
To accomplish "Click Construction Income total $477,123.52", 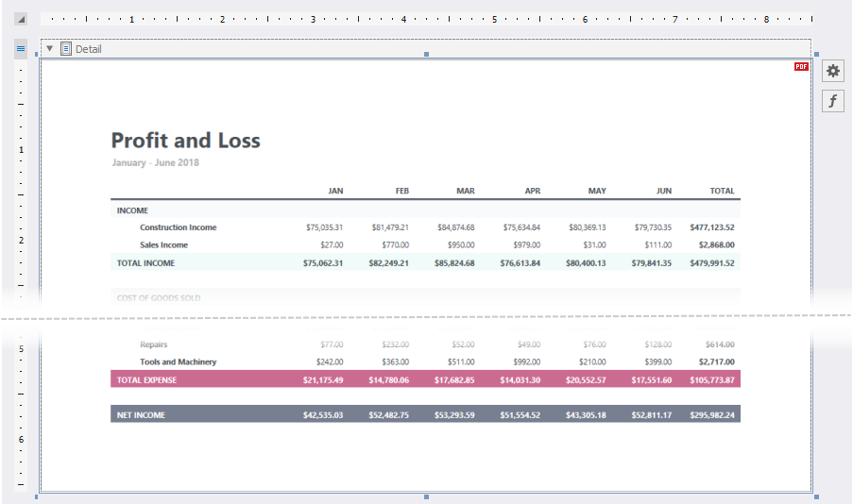I will (x=712, y=227).
